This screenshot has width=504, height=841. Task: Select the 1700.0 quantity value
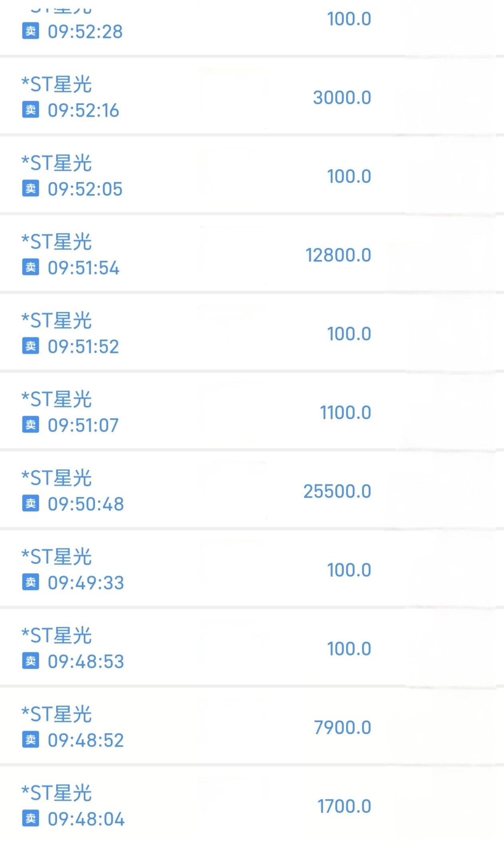(x=344, y=806)
